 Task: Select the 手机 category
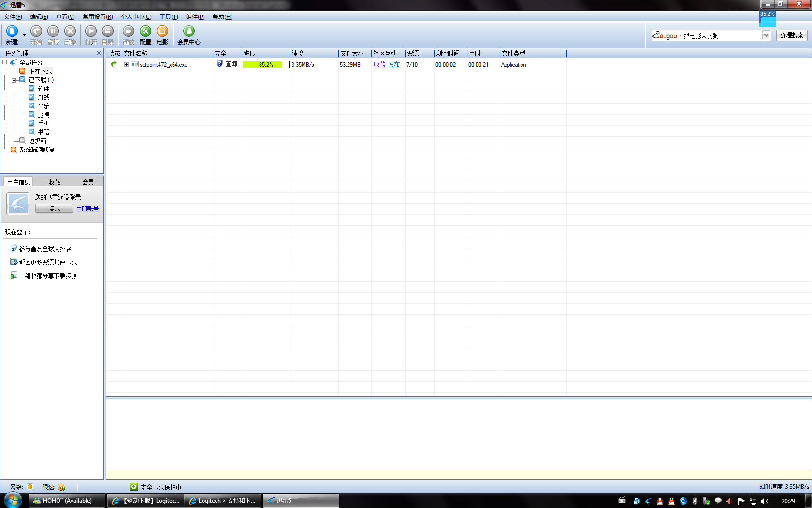[x=43, y=123]
